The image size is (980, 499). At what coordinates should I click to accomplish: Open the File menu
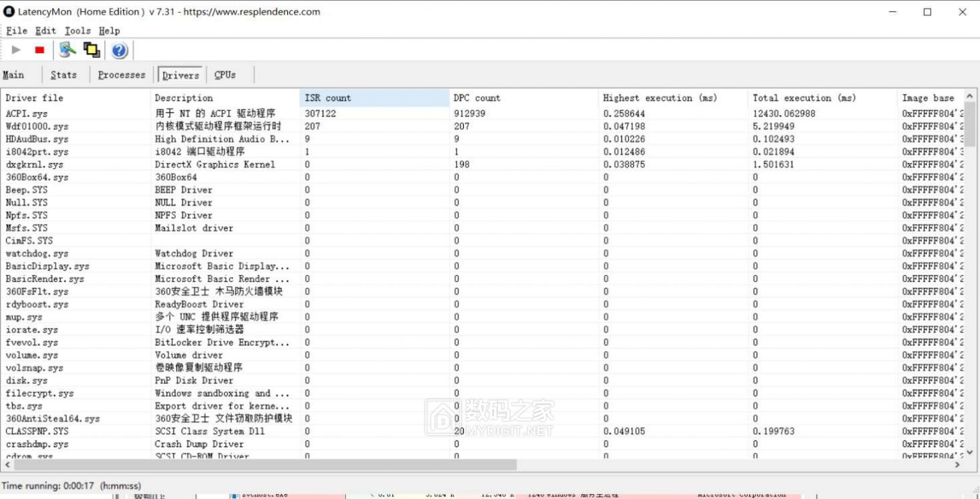[17, 30]
